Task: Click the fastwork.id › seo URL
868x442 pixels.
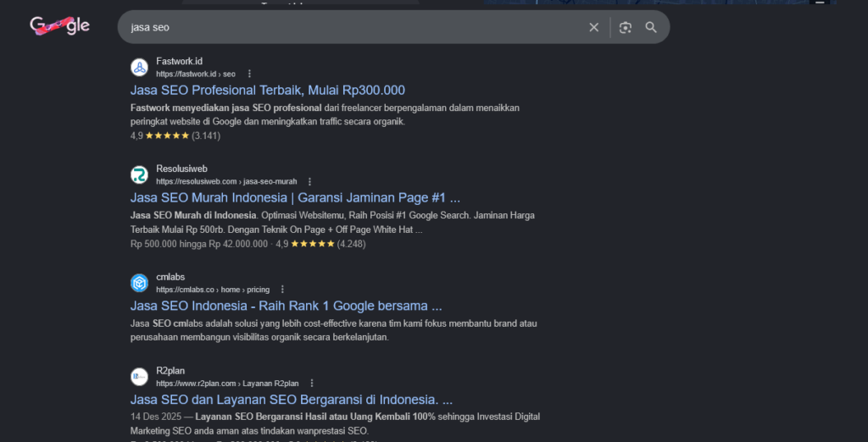Action: (196, 74)
